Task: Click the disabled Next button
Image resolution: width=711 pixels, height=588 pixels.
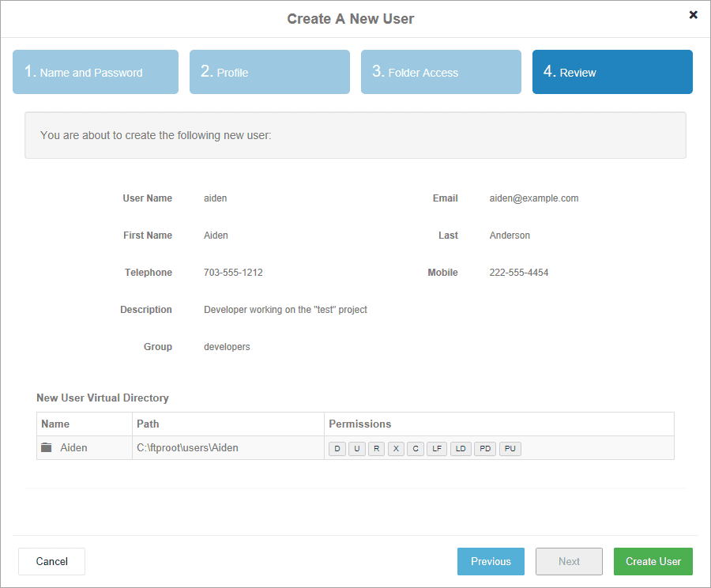Action: pyautogui.click(x=569, y=561)
